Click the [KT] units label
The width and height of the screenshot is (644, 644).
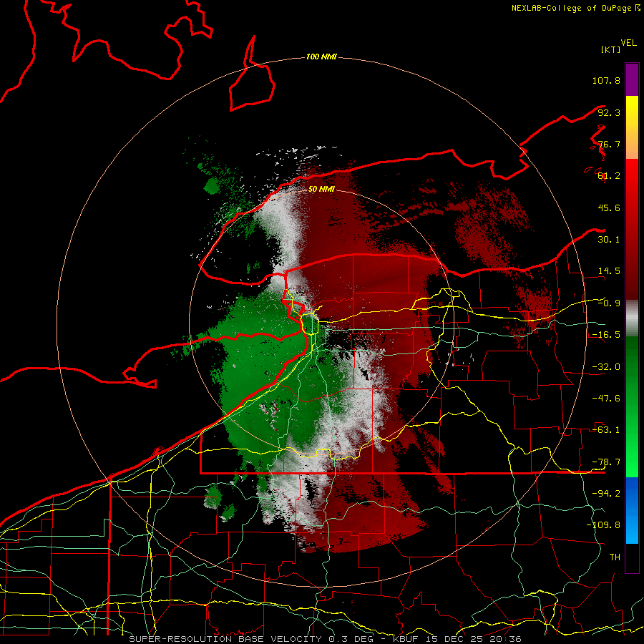coord(610,49)
